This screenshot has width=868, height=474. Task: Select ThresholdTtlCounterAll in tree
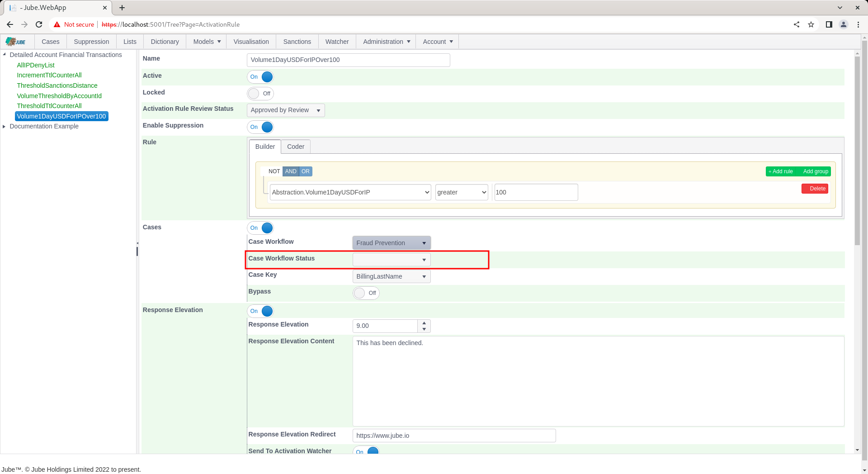(x=49, y=106)
